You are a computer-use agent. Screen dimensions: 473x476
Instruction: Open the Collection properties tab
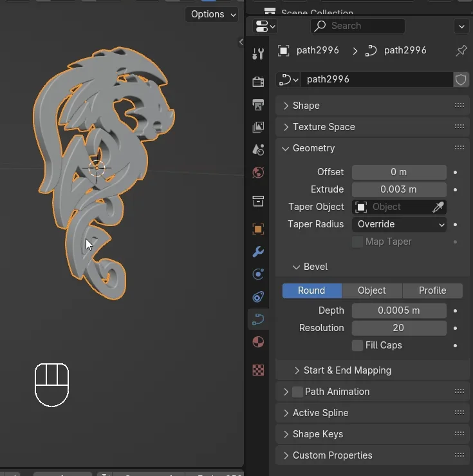tap(258, 201)
